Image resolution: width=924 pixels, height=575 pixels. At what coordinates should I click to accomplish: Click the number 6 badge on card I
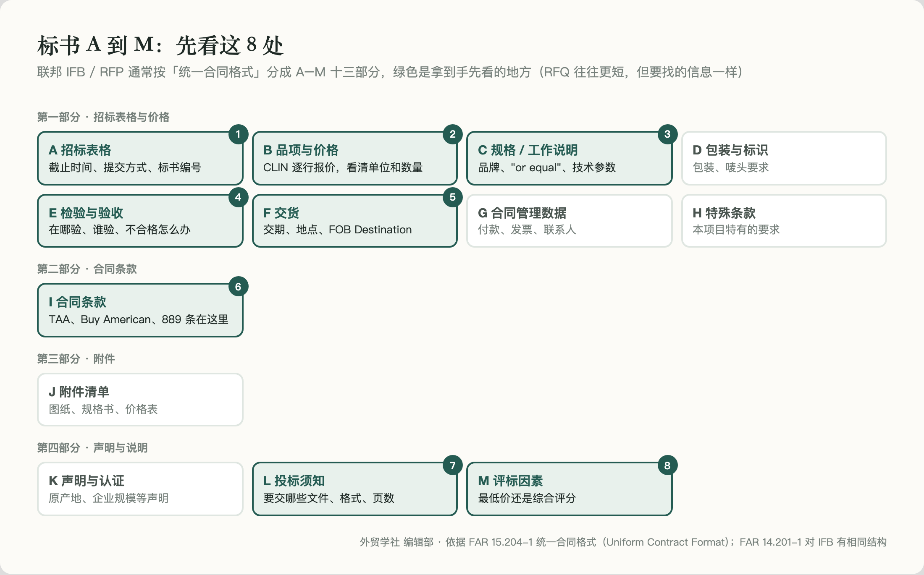(x=238, y=287)
